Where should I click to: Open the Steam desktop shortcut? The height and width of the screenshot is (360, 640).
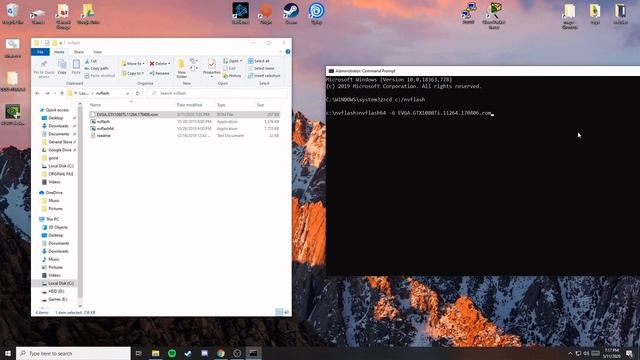click(291, 13)
